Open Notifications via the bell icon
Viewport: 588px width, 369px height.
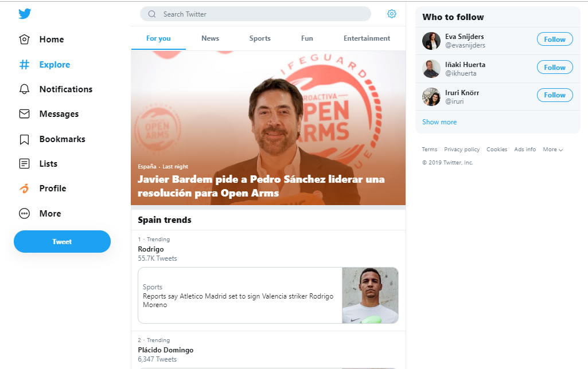[x=25, y=89]
